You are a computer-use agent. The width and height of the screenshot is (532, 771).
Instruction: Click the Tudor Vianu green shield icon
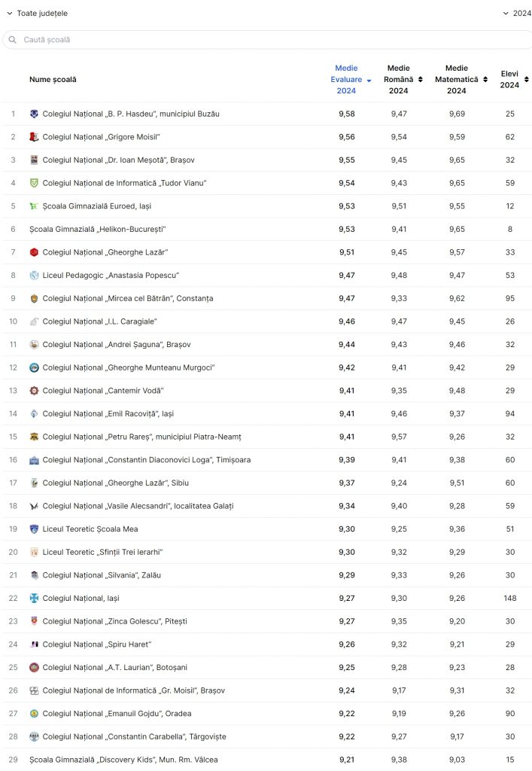click(x=34, y=184)
